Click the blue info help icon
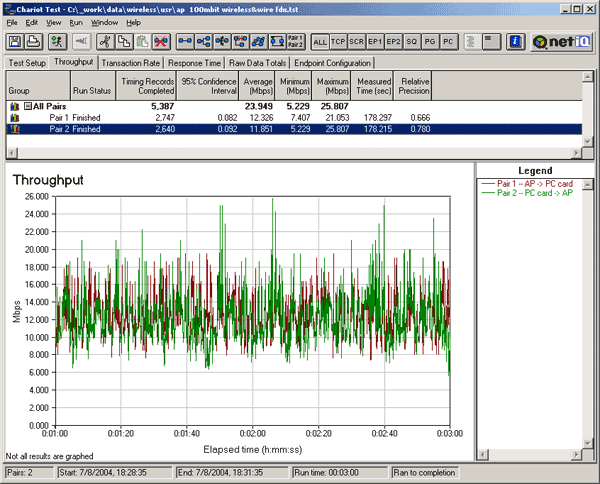 (515, 41)
